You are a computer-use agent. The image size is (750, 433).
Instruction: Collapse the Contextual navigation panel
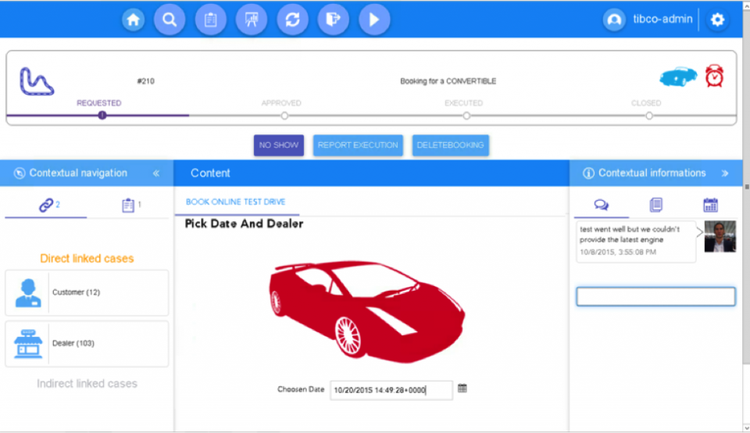156,173
